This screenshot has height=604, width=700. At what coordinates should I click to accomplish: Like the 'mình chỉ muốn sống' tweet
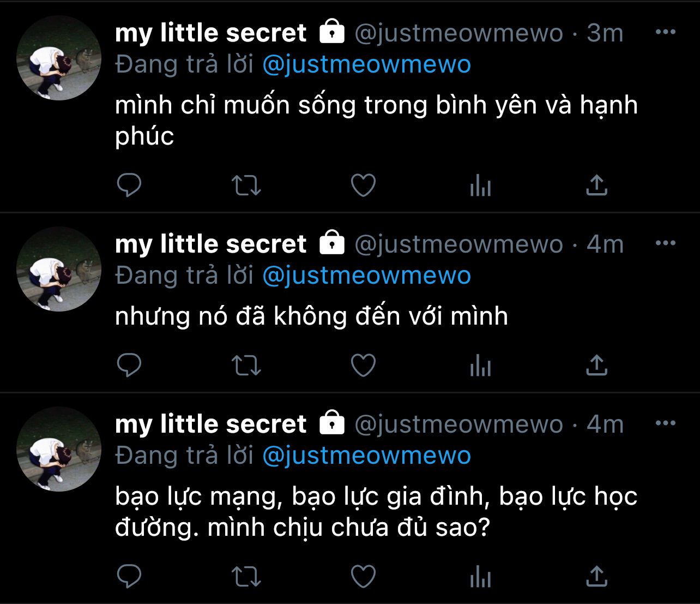(363, 186)
